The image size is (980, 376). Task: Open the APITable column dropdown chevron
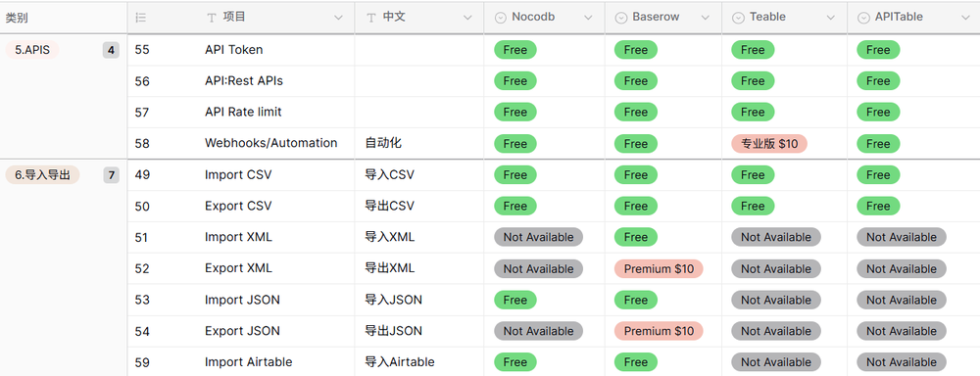point(965,18)
